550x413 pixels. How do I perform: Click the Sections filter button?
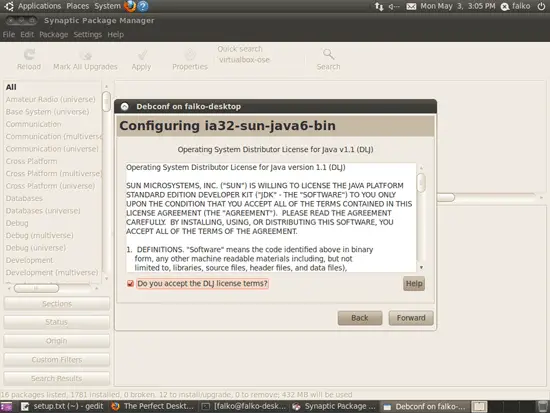[56, 304]
